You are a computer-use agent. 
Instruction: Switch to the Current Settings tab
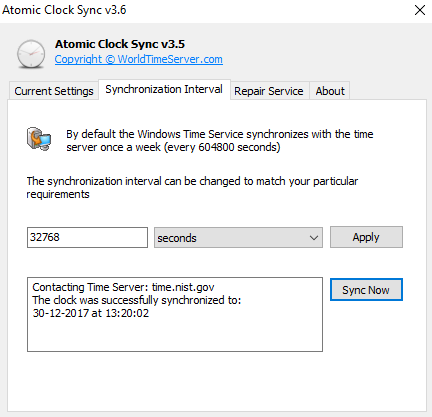[54, 91]
